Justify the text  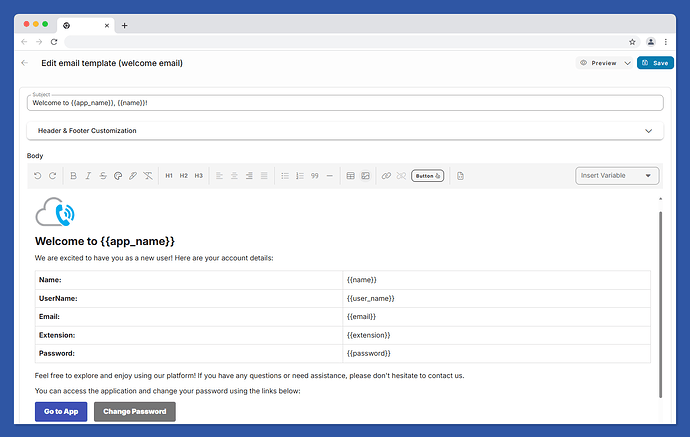264,176
